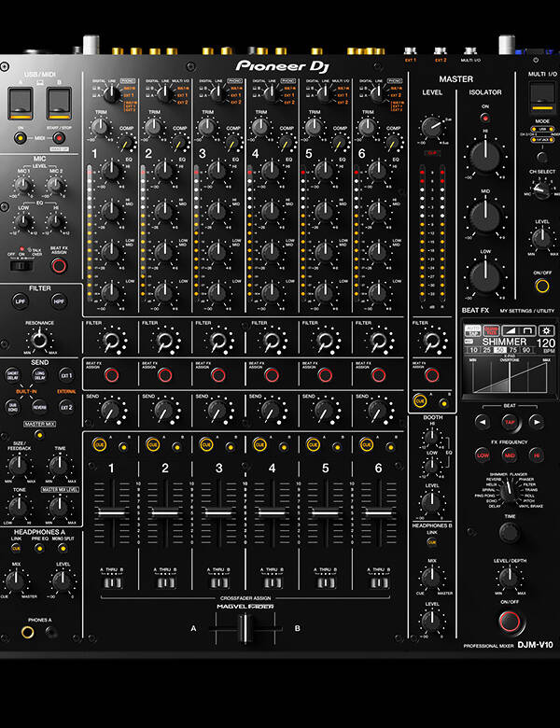Turn channel 2 input selector knob
The width and height of the screenshot is (560, 728).
165,94
